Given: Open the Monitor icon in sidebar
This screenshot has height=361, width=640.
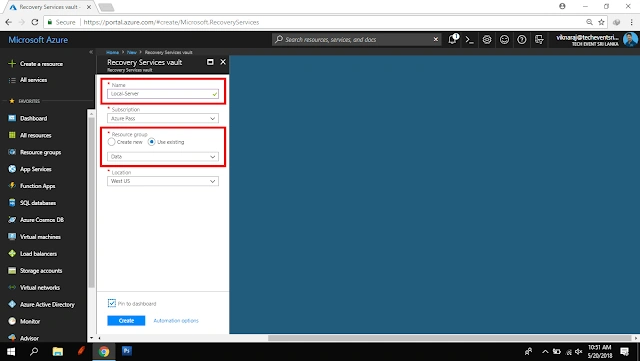Looking at the screenshot, I should click(x=12, y=321).
